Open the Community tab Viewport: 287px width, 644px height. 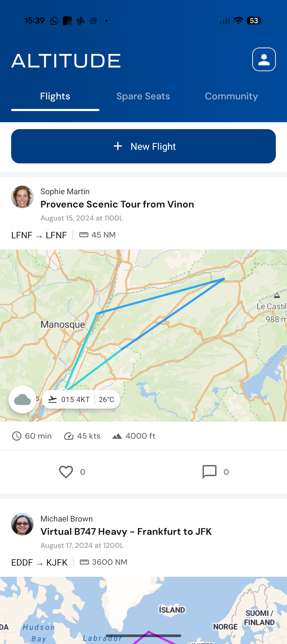231,96
